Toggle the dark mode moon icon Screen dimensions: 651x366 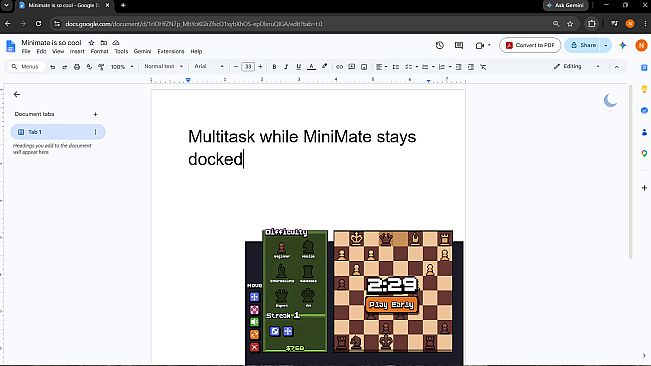point(610,100)
